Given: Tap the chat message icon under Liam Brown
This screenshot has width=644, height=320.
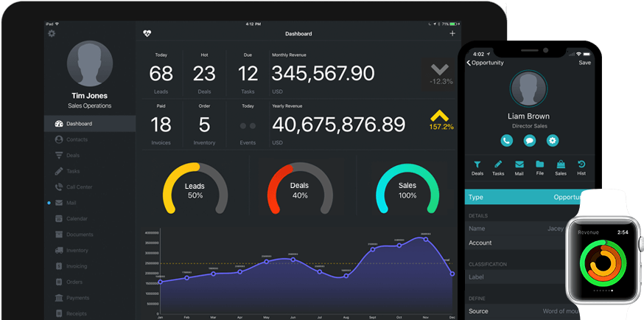Looking at the screenshot, I should tap(529, 141).
